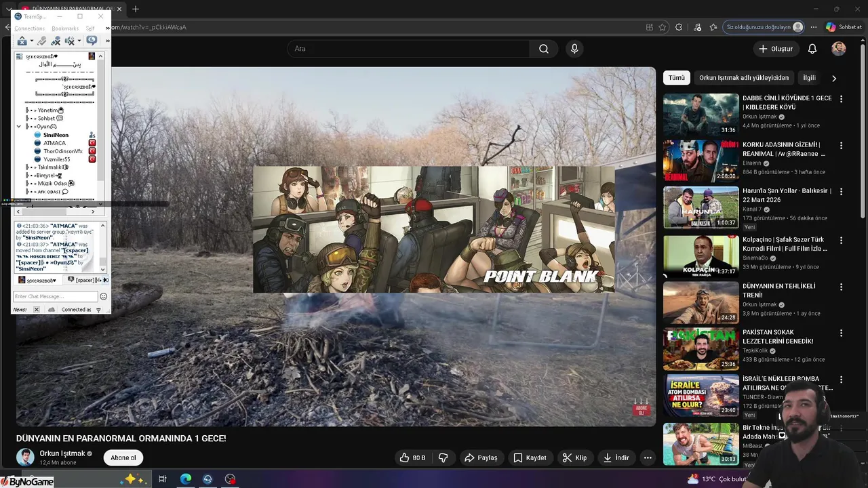
Task: Open the YouTube account avatar menu
Action: (839, 49)
